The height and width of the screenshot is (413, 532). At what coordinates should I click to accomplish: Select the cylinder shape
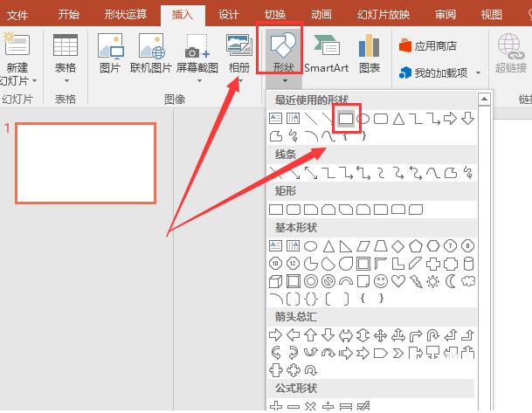468,264
